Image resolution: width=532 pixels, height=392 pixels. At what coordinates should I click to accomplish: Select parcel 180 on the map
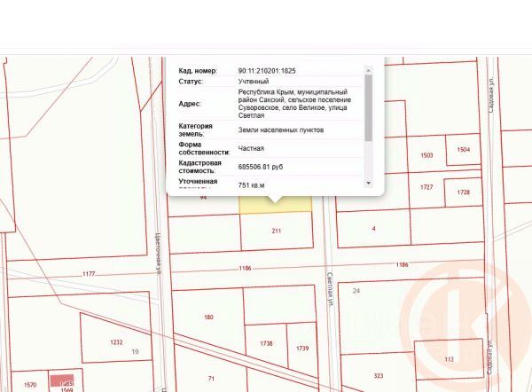click(x=208, y=318)
